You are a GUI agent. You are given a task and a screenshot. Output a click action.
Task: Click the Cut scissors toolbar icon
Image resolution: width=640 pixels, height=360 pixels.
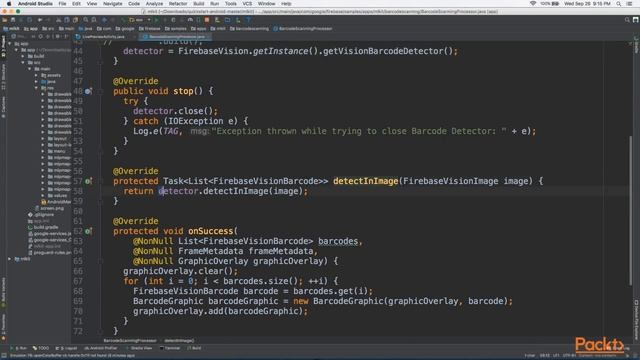point(59,20)
